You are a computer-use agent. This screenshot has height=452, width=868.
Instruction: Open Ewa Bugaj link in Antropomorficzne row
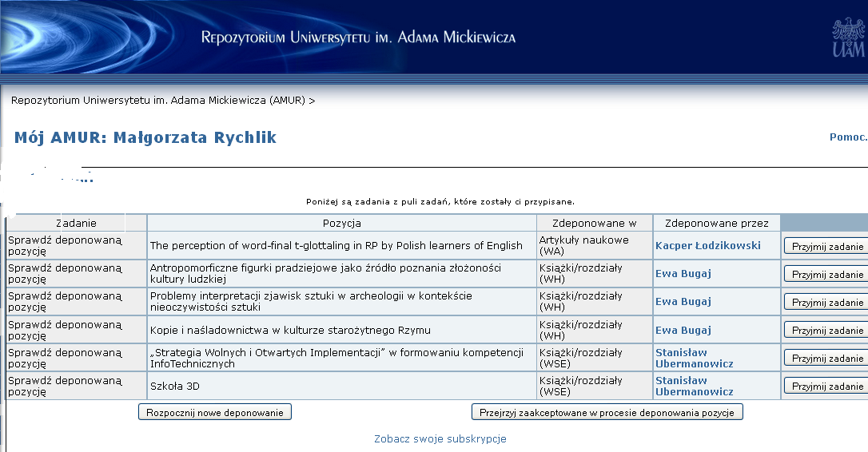point(683,273)
